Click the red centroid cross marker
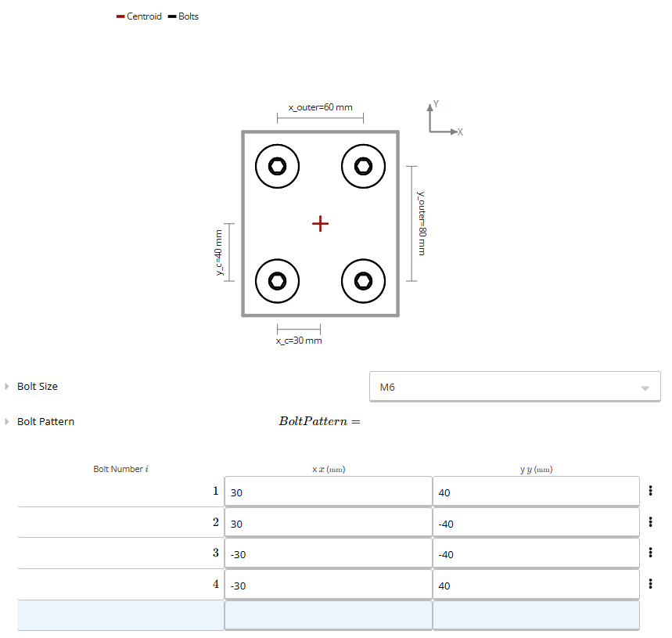This screenshot has width=672, height=638. tap(320, 224)
